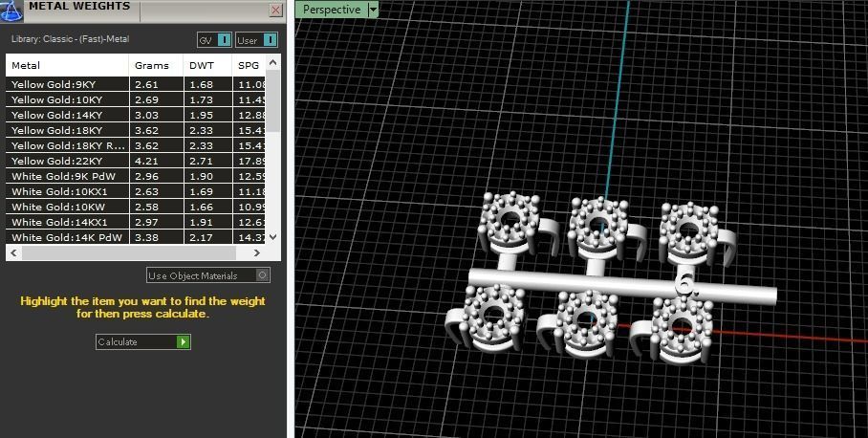This screenshot has width=868, height=438.
Task: Close the Metal Weights panel
Action: point(275,10)
